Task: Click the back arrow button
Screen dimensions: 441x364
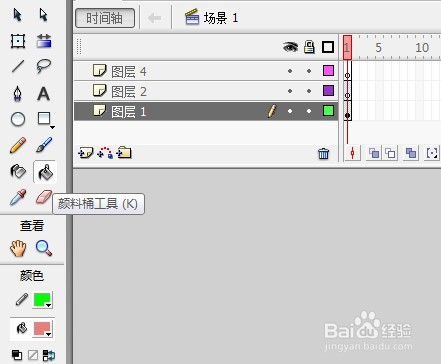Action: coord(155,18)
